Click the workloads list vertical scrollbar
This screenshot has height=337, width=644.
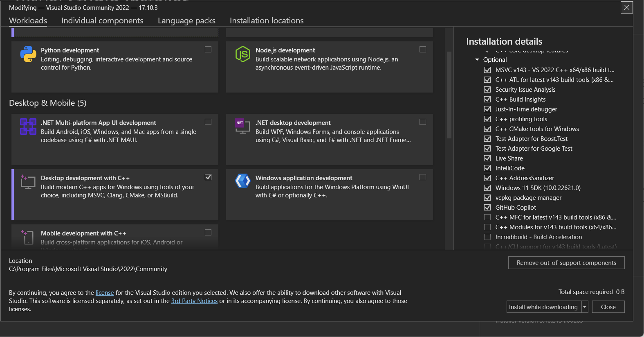click(449, 94)
